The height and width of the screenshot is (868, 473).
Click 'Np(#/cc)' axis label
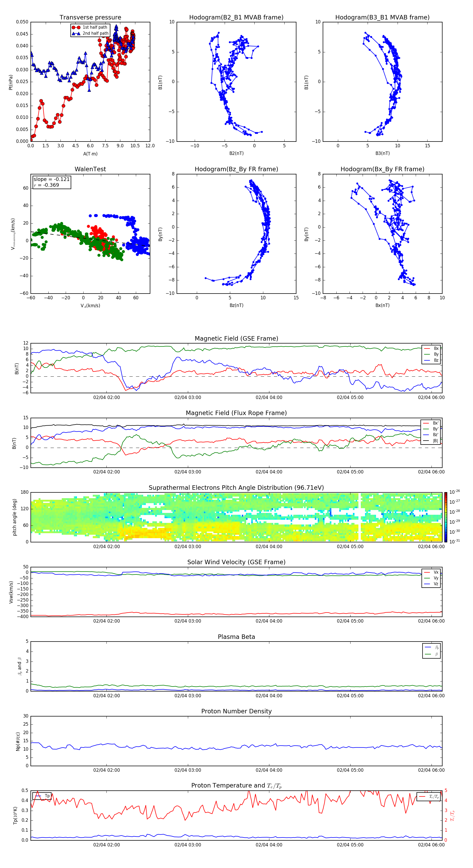(18, 741)
